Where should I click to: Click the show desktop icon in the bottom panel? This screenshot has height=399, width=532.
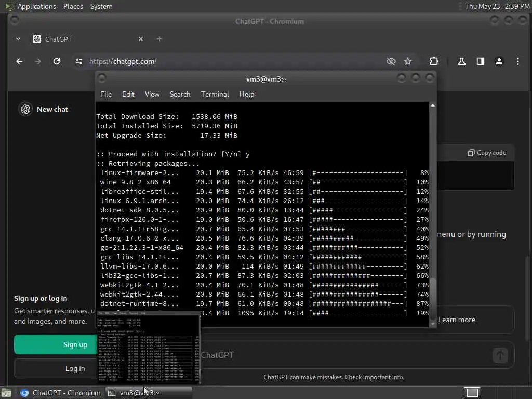pos(6,393)
